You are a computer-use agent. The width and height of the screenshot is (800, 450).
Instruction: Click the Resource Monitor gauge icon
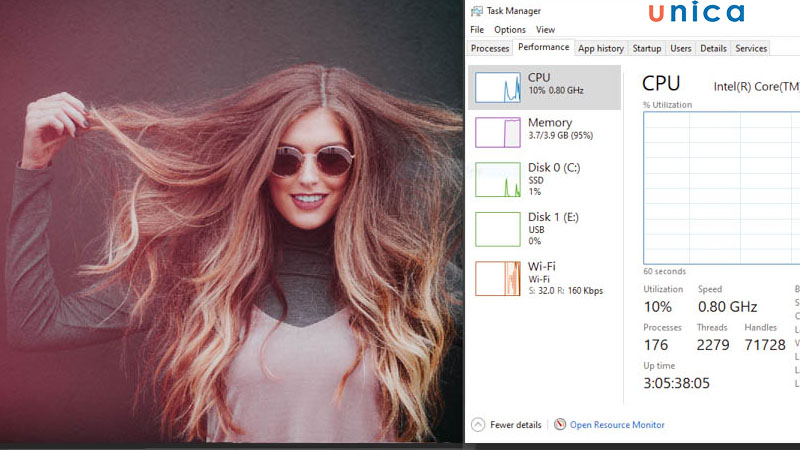(560, 424)
